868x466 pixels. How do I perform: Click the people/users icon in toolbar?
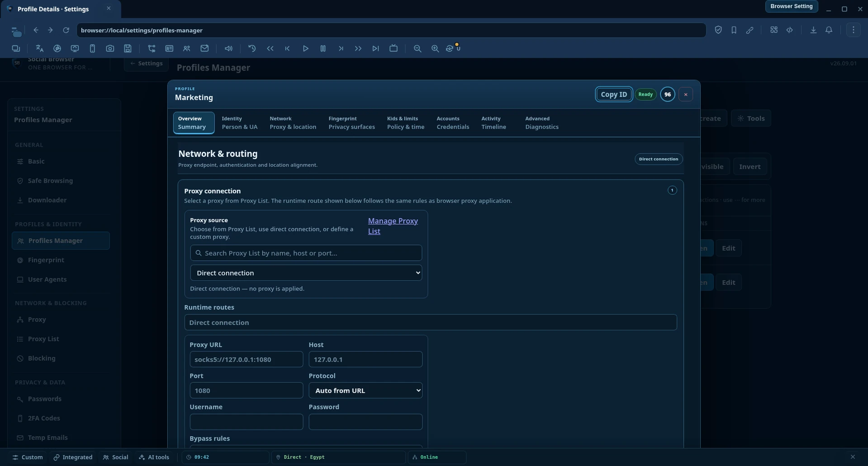(x=186, y=48)
